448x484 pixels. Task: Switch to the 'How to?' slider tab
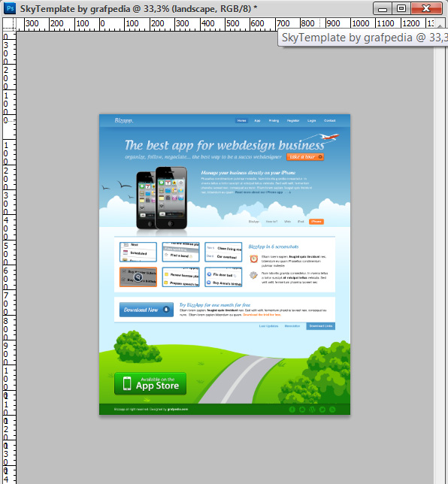pyautogui.click(x=271, y=222)
